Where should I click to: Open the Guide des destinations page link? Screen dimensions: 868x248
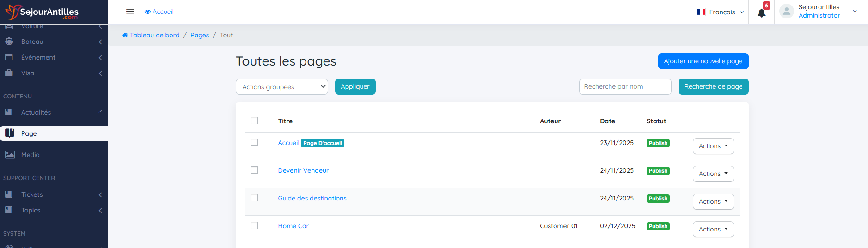[312, 198]
